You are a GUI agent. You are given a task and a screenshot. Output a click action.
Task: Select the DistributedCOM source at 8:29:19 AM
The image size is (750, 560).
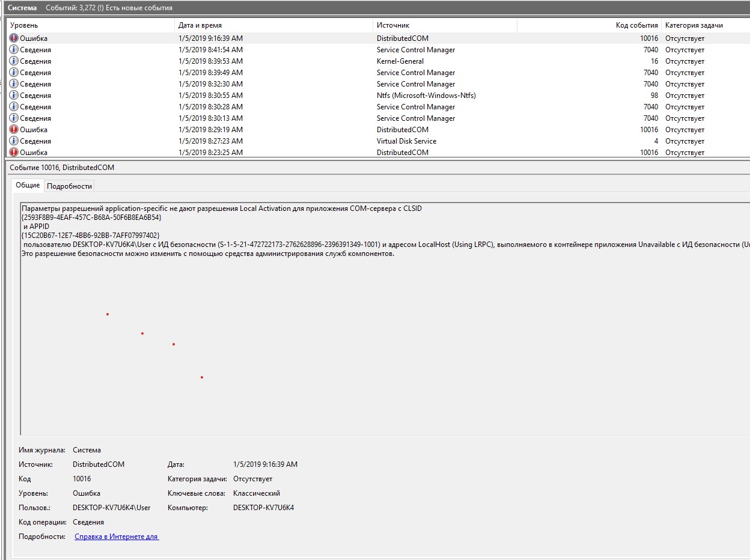[403, 130]
